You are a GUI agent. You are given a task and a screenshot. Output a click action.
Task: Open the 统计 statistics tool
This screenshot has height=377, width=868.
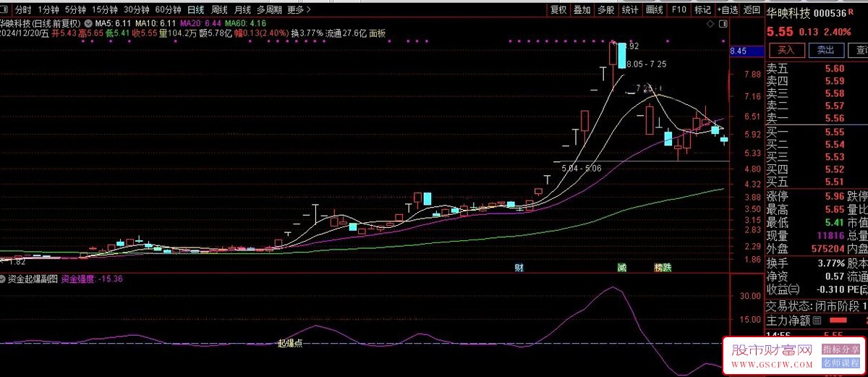(630, 10)
